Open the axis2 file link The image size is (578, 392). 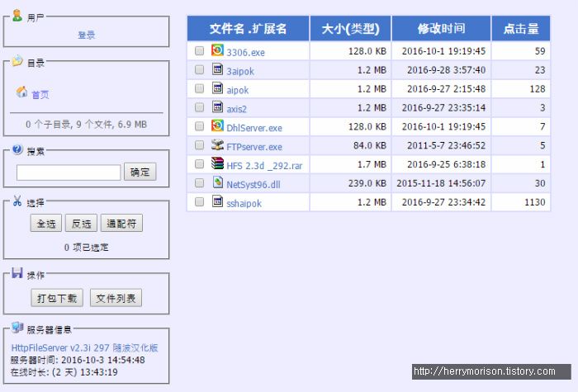pyautogui.click(x=236, y=109)
